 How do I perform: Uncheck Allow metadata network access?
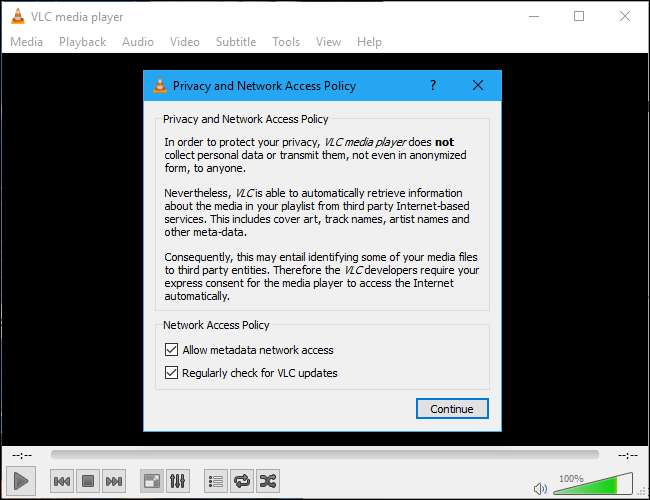[x=172, y=350]
